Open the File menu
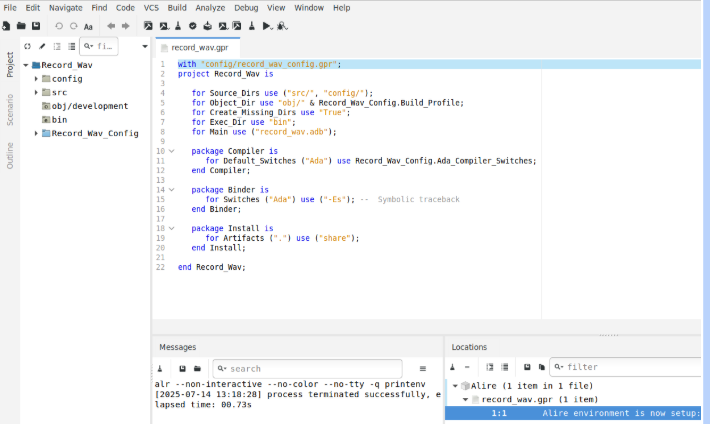This screenshot has height=424, width=710. (x=10, y=8)
